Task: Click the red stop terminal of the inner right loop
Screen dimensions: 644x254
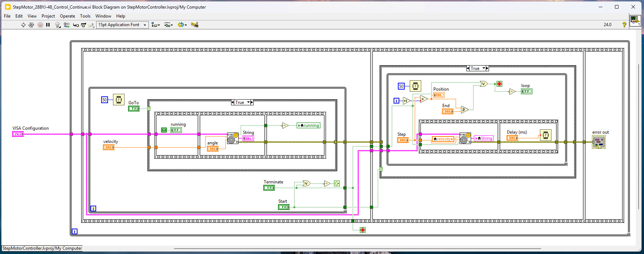Action: point(499,84)
